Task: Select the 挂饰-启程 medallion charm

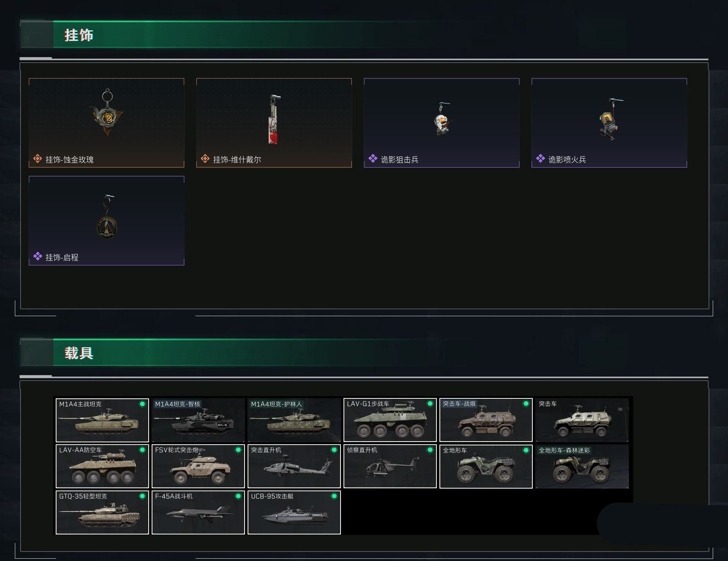Action: pyautogui.click(x=107, y=221)
